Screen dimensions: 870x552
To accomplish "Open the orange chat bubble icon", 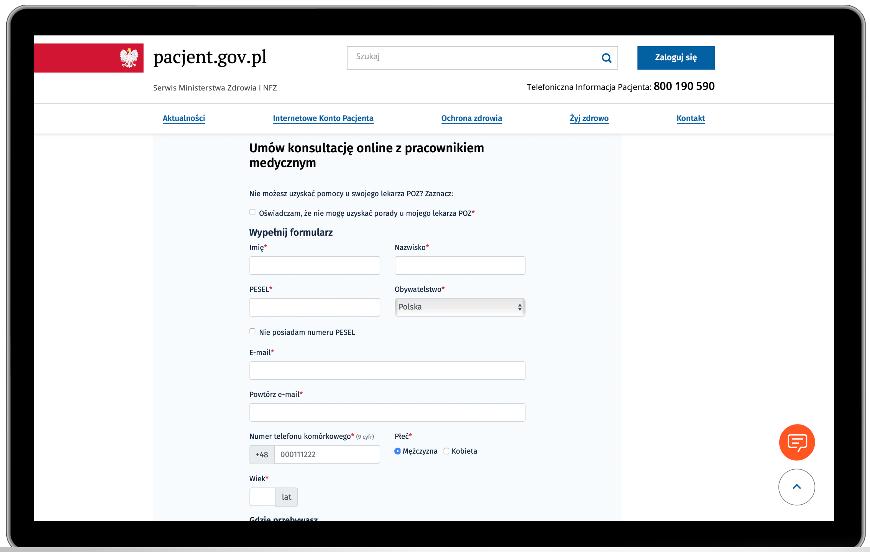I will point(797,442).
